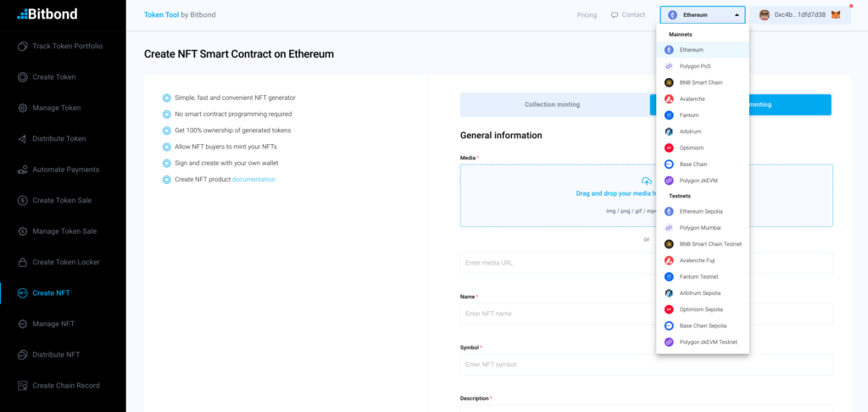Screen dimensions: 868x412
Task: Go to Manage NFT page
Action: (x=53, y=323)
